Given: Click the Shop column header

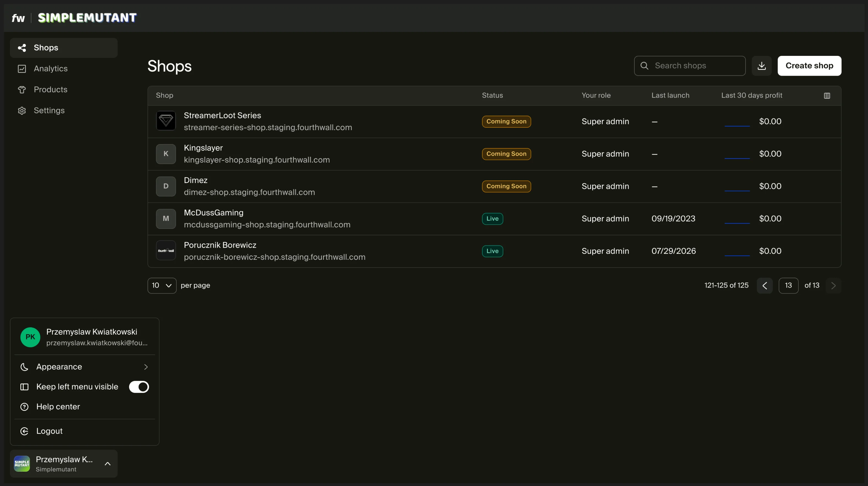Looking at the screenshot, I should [x=164, y=95].
